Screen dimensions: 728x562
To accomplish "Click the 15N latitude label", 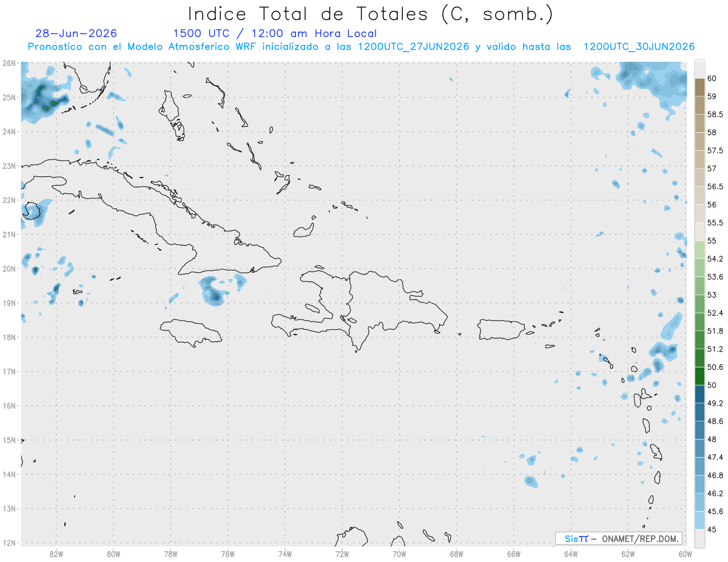I will tap(8, 440).
